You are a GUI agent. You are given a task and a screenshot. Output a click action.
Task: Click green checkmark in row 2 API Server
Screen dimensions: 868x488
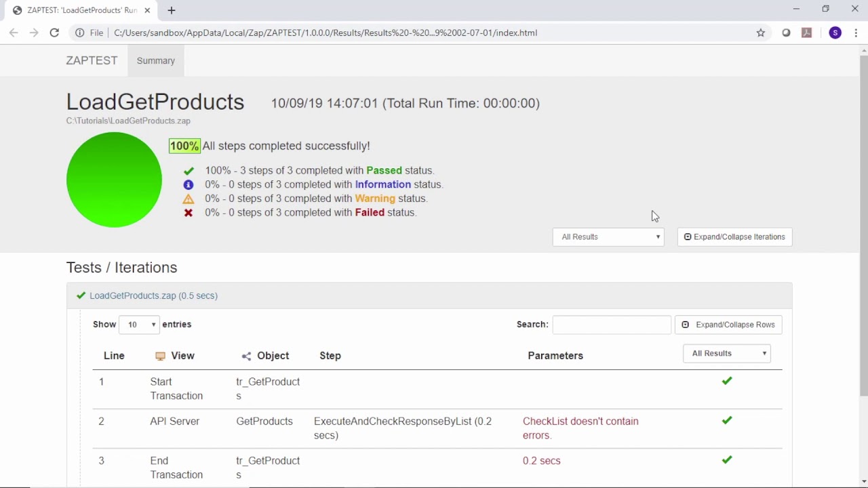[727, 420]
